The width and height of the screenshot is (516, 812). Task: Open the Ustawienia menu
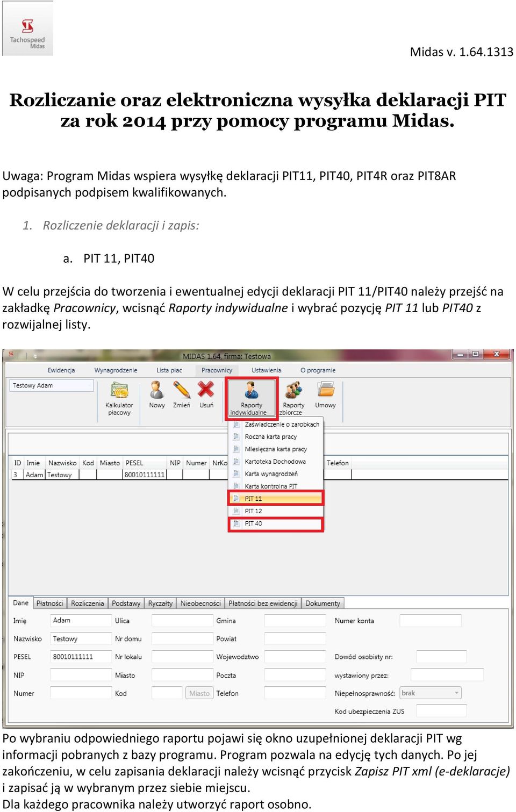coord(267,370)
